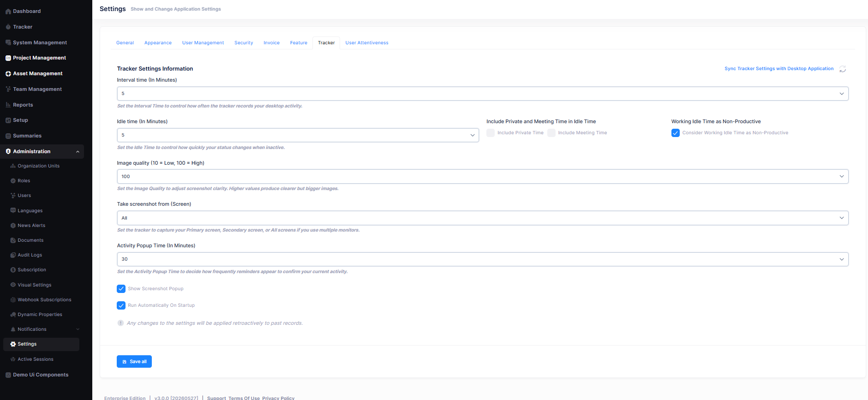Image resolution: width=868 pixels, height=400 pixels.
Task: Click the Documents folder icon
Action: coord(13,240)
